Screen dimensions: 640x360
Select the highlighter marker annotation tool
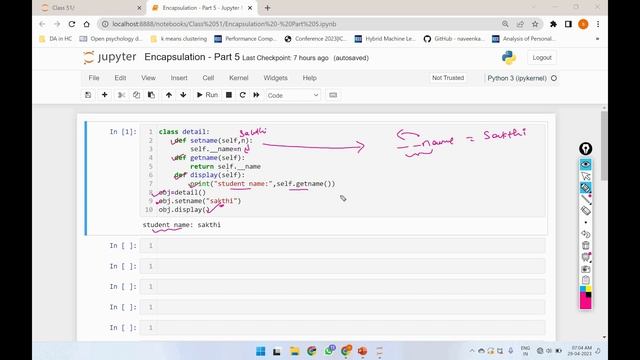(x=586, y=188)
